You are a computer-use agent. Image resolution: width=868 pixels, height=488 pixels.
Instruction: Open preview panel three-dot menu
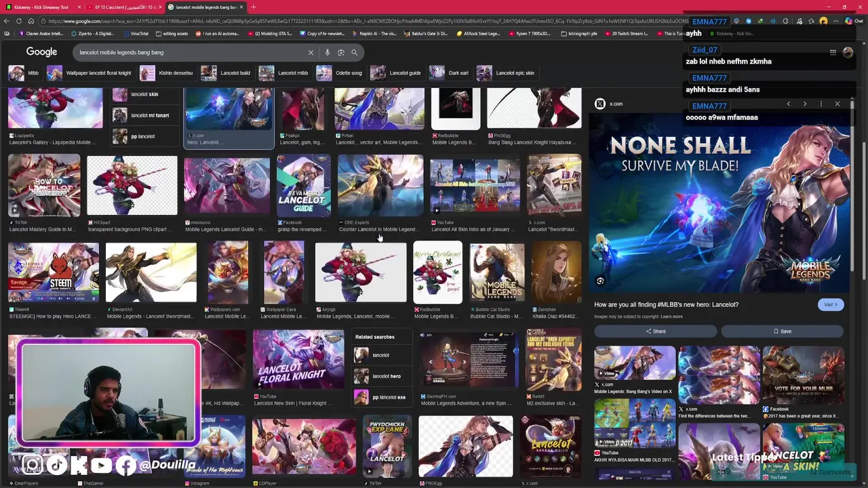pos(821,104)
